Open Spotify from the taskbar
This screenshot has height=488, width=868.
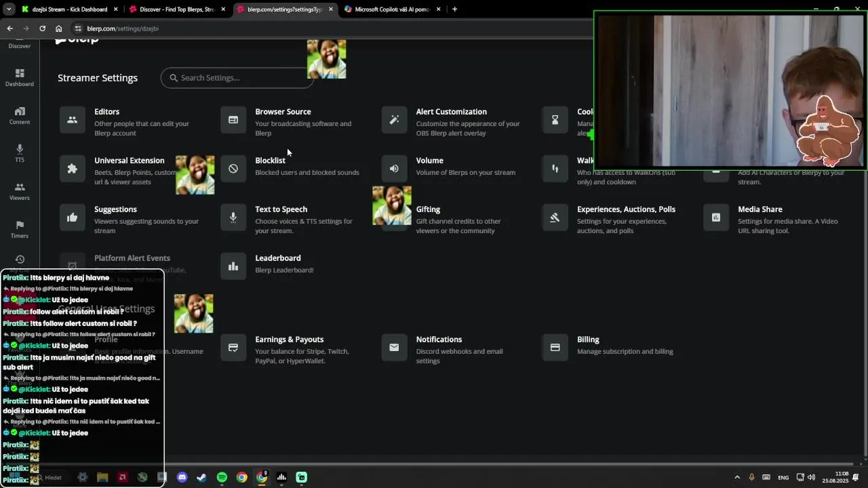222,477
